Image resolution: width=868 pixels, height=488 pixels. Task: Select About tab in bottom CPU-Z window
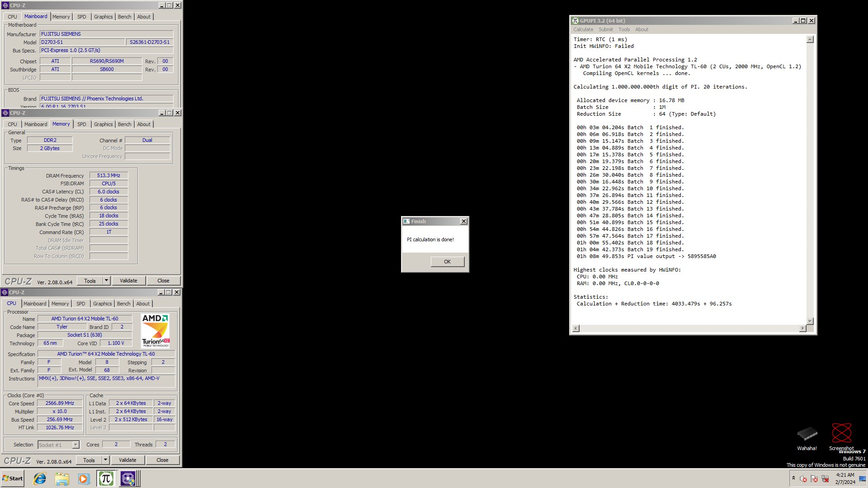pyautogui.click(x=143, y=304)
